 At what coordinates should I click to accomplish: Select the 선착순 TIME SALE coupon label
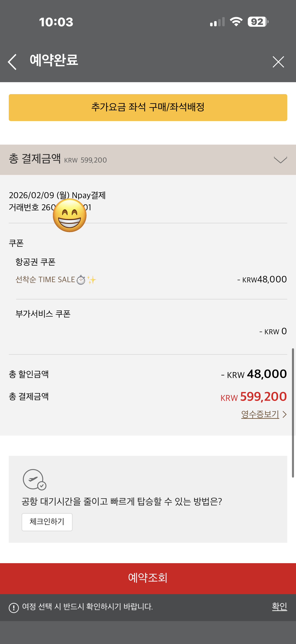(45, 280)
